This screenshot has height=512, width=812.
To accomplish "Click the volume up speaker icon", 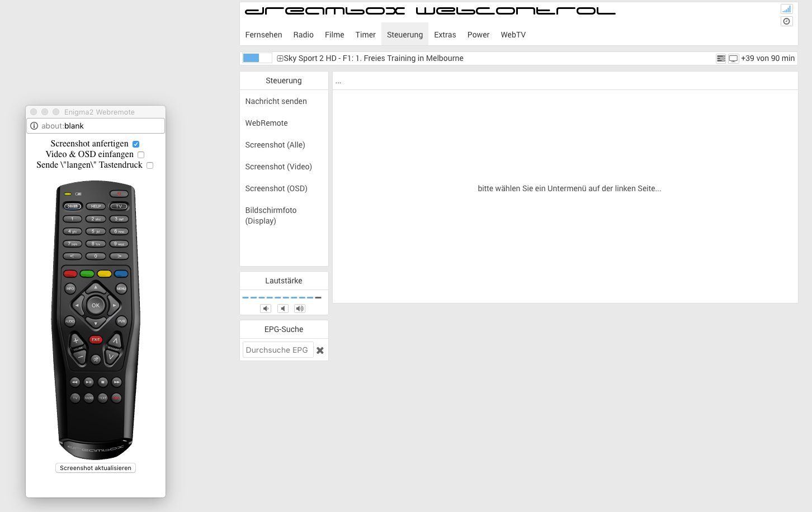I will pos(300,309).
